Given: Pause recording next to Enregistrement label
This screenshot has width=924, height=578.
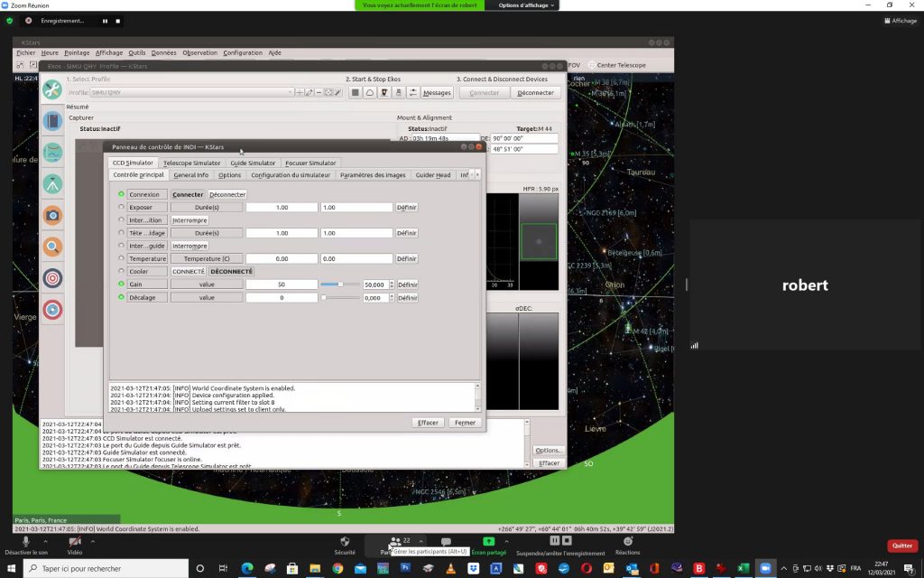Looking at the screenshot, I should tap(106, 21).
